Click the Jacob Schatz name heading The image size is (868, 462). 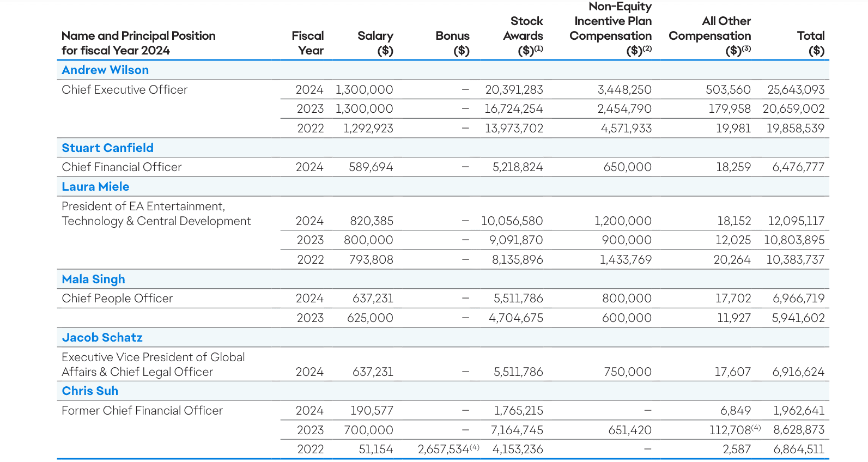click(102, 338)
